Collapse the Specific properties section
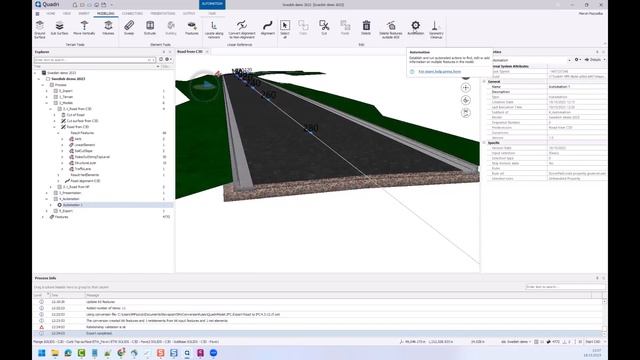The height and width of the screenshot is (360, 640). (x=484, y=143)
